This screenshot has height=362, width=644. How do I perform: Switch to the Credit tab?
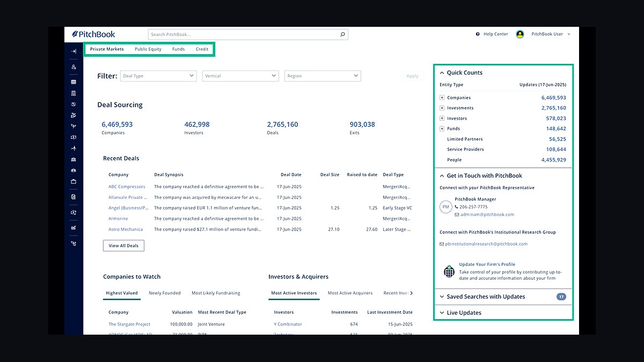tap(202, 49)
